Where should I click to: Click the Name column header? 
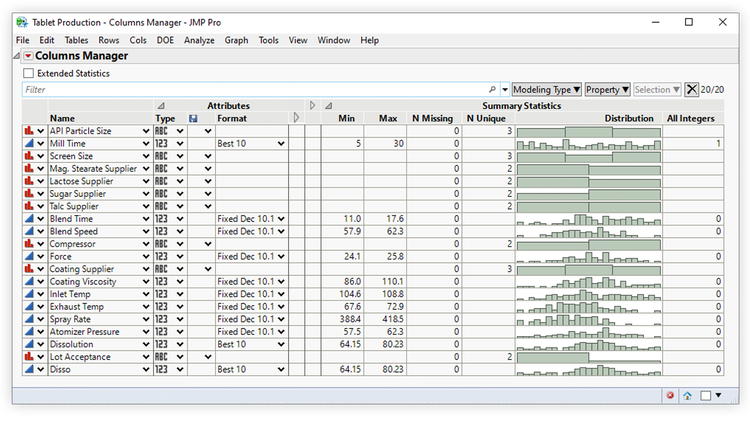coord(62,118)
